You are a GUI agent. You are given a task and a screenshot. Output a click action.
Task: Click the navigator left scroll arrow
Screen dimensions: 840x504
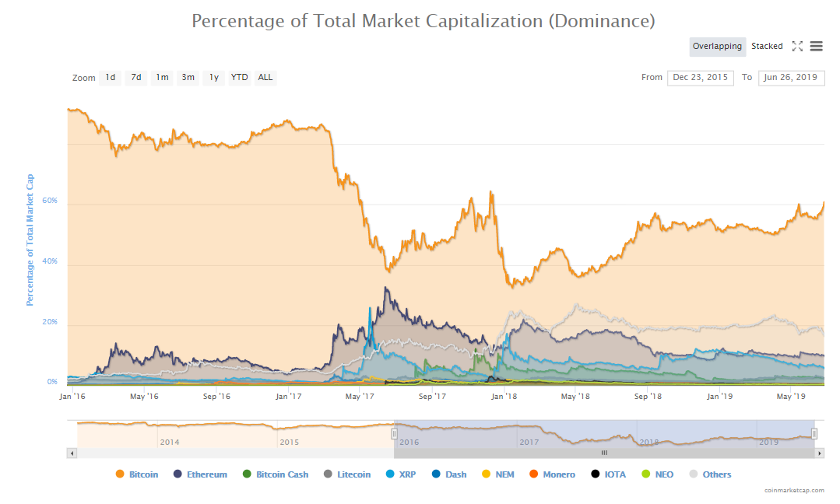coord(72,453)
